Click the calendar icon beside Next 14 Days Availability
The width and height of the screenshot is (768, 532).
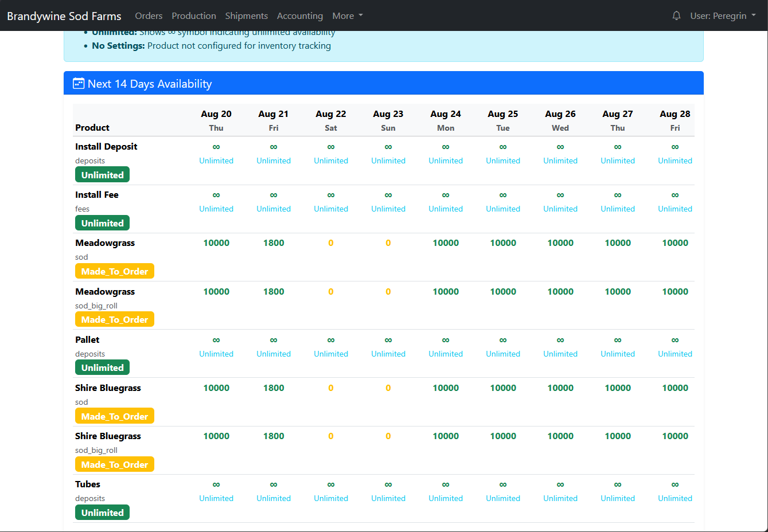pyautogui.click(x=79, y=84)
